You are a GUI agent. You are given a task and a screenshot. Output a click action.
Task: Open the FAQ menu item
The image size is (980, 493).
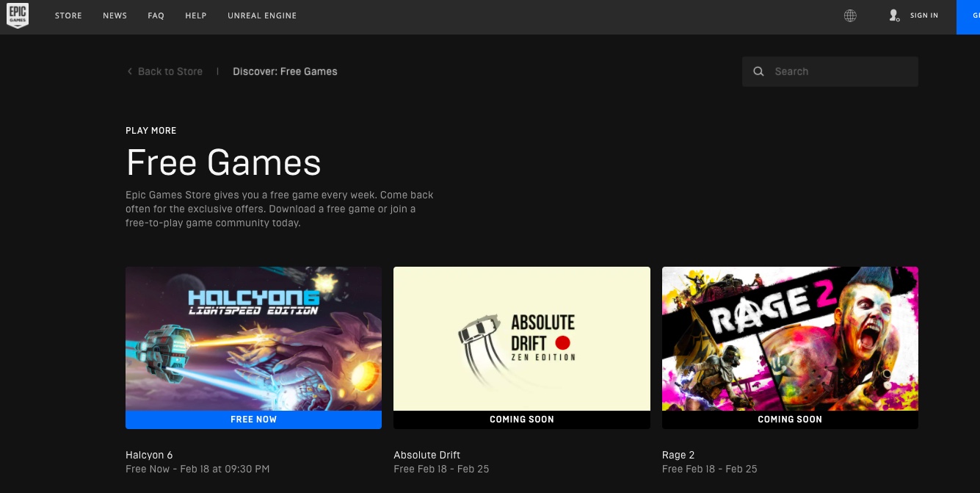click(156, 15)
